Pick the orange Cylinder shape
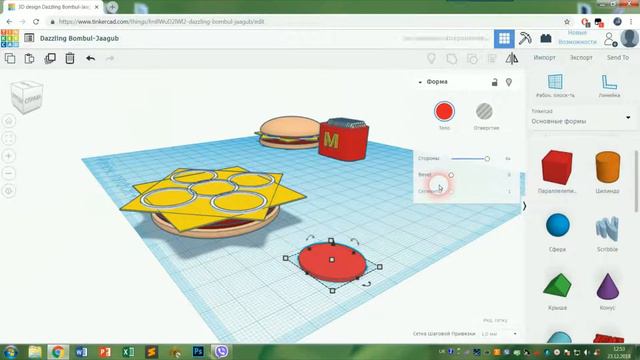This screenshot has height=360, width=640. point(608,167)
